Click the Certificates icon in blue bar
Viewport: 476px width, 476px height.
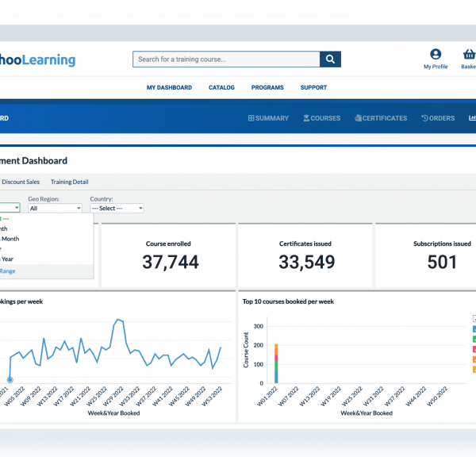(358, 118)
